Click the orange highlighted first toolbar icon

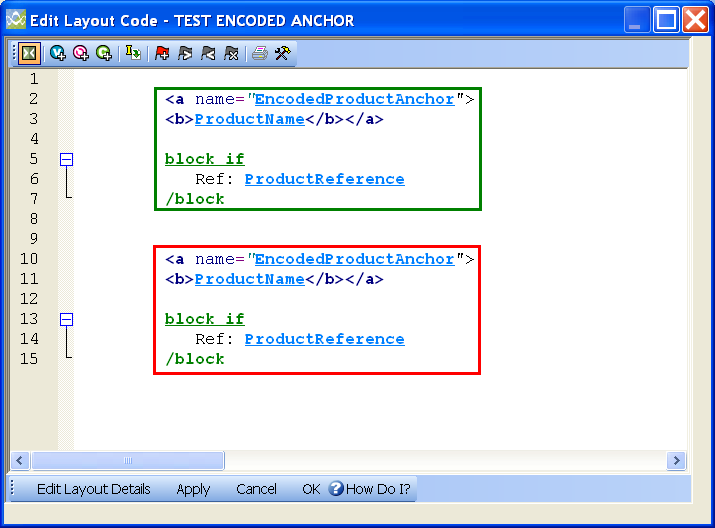click(x=29, y=53)
